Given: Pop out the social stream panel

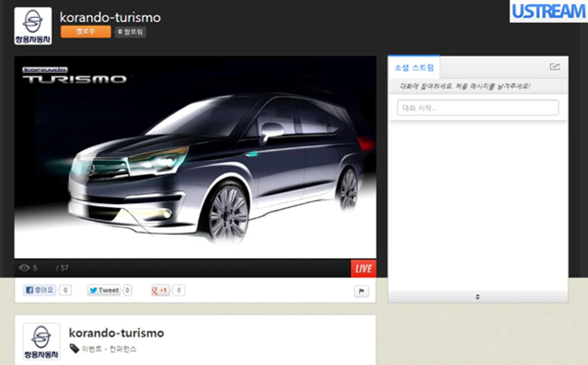Looking at the screenshot, I should 555,67.
